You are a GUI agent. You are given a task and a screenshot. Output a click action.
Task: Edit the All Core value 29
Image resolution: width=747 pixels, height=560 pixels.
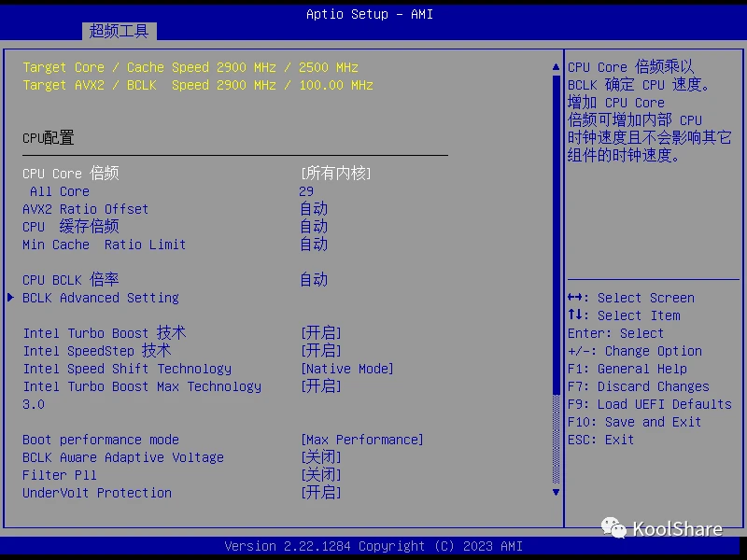[x=306, y=191]
